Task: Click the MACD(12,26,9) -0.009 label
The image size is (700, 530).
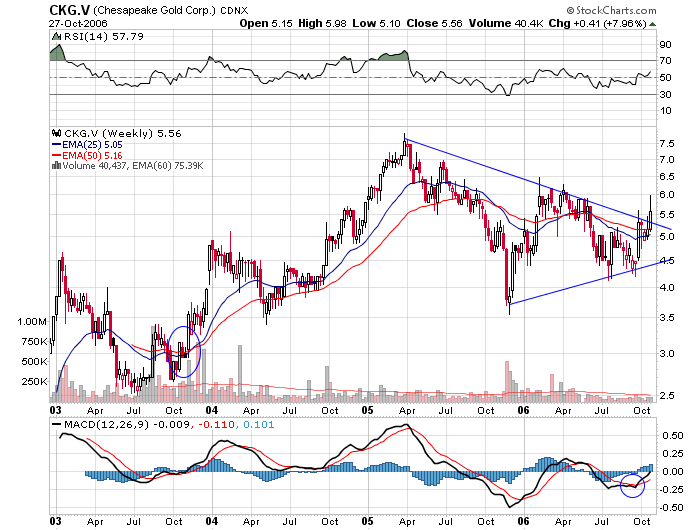Action: tap(127, 424)
